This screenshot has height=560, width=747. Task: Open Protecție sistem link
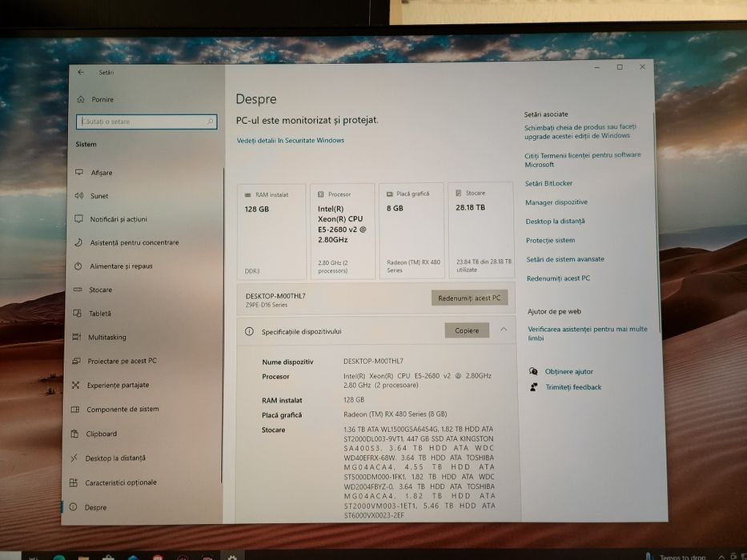pyautogui.click(x=550, y=241)
